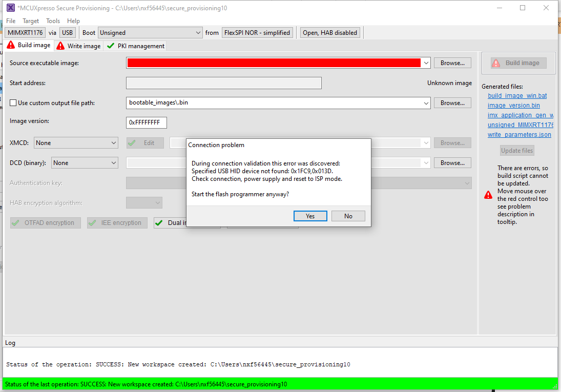Open the Target menu
This screenshot has width=561, height=392.
31,20
